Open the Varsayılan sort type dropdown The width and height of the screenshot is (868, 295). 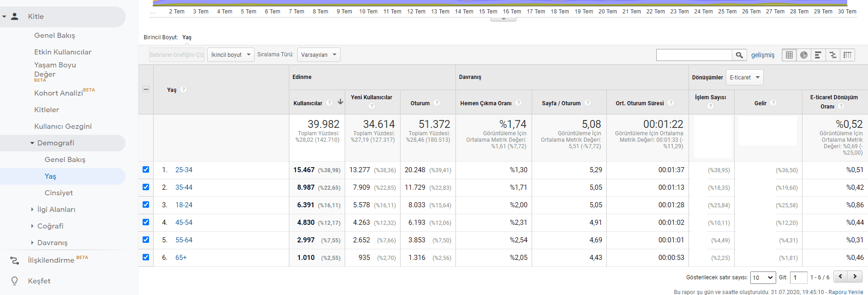pyautogui.click(x=318, y=55)
